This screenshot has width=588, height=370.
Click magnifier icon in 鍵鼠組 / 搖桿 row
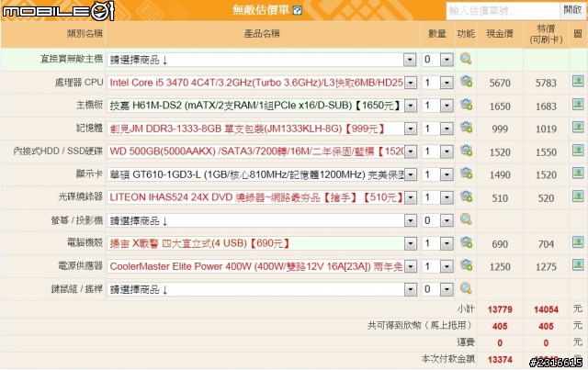point(466,288)
